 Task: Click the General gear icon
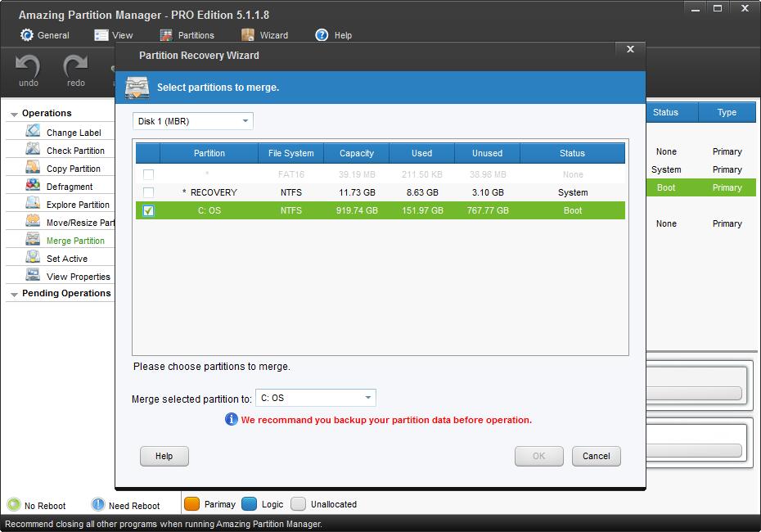[x=27, y=35]
